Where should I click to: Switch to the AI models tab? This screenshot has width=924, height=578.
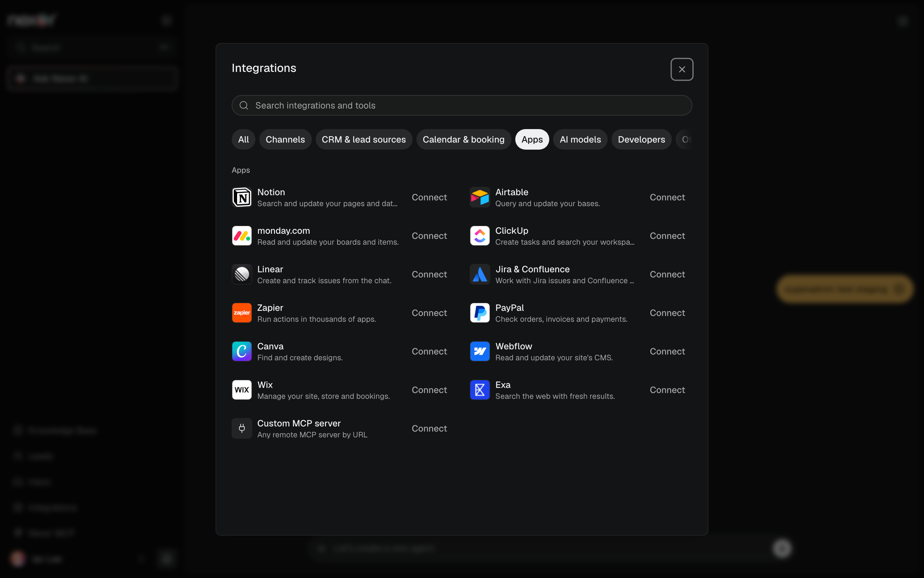pyautogui.click(x=580, y=140)
